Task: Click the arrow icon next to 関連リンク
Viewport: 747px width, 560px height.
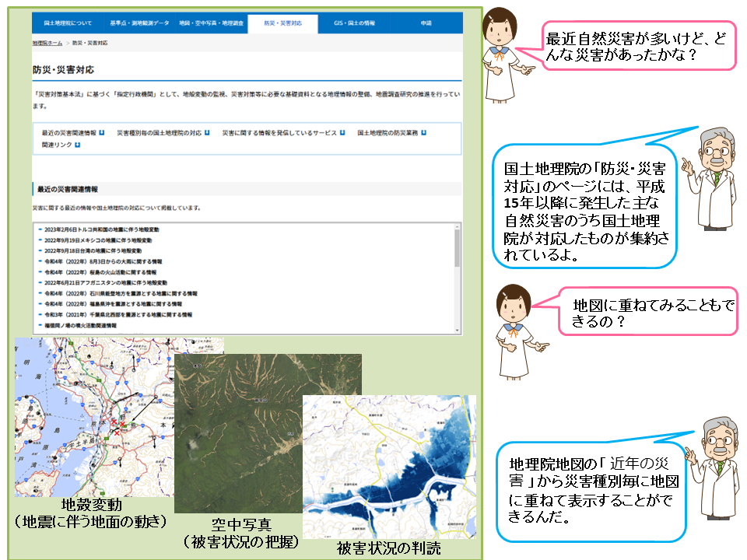Action: coord(77,145)
